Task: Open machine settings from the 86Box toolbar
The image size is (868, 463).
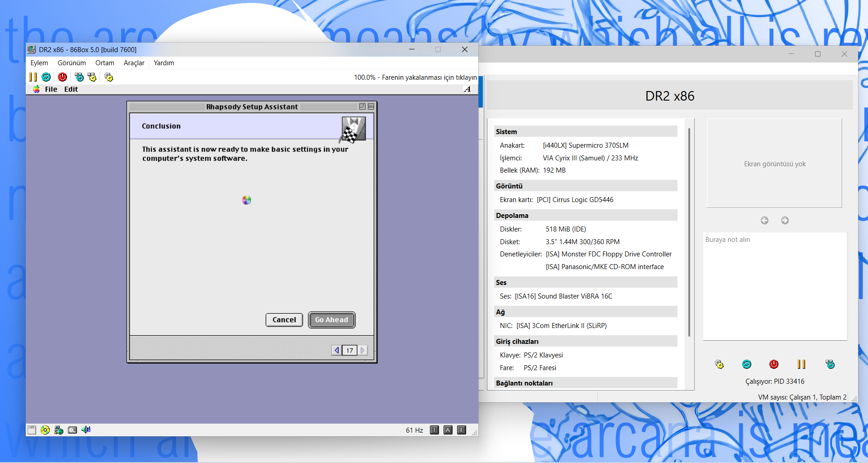Action: [109, 77]
